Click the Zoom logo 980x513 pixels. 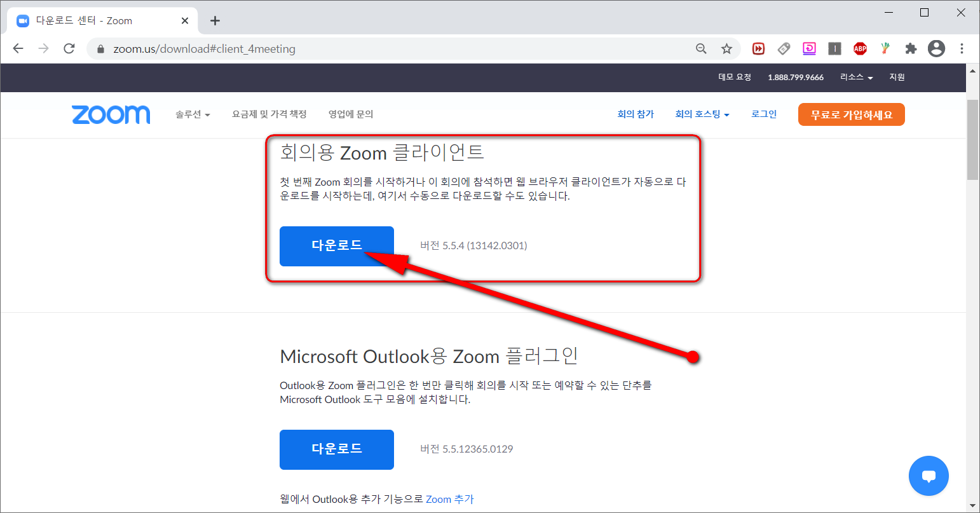[111, 114]
